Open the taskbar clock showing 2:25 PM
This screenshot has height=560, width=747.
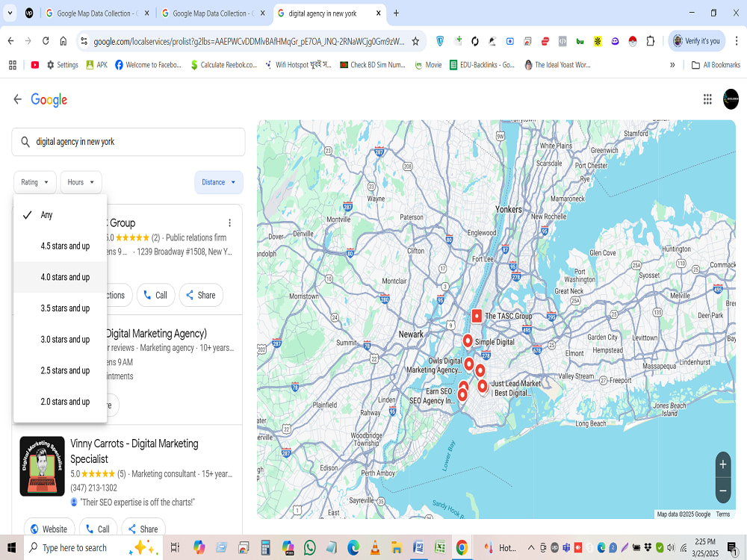(x=706, y=547)
